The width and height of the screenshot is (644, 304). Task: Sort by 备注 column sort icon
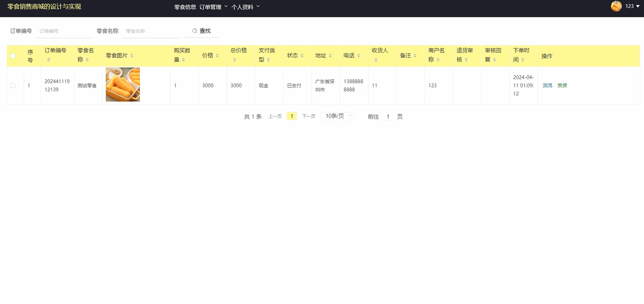pyautogui.click(x=415, y=56)
